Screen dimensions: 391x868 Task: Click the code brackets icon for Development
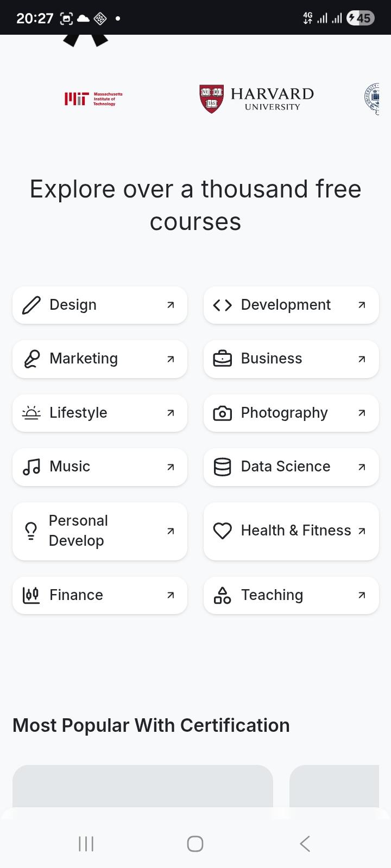coord(222,305)
